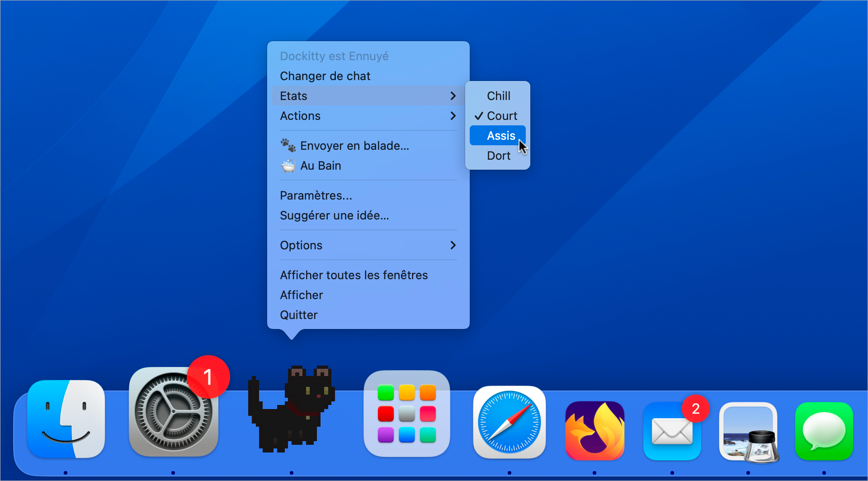Expand the Options submenu chevron

(453, 245)
